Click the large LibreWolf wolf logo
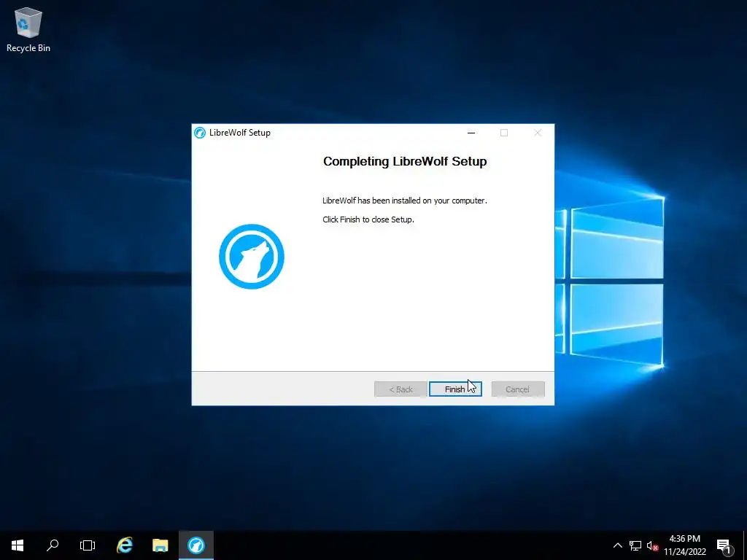The height and width of the screenshot is (560, 747). pyautogui.click(x=252, y=257)
